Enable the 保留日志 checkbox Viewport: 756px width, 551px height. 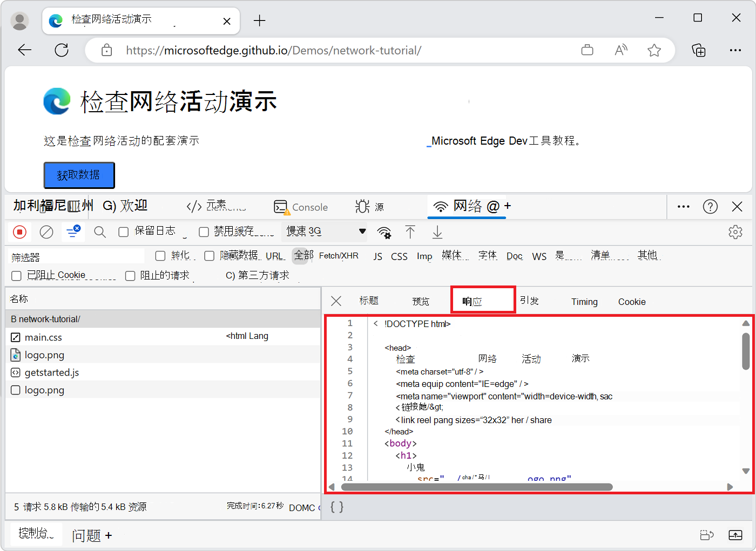(124, 232)
